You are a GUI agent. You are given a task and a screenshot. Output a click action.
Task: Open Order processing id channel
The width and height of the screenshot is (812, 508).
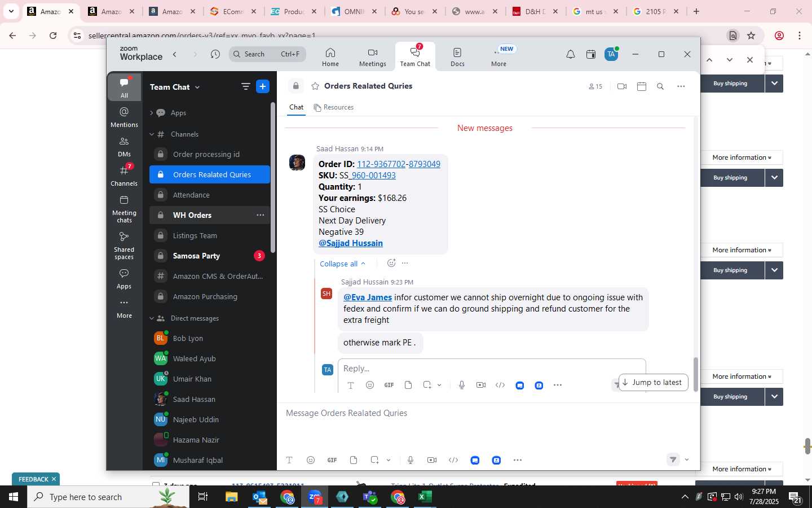point(210,154)
